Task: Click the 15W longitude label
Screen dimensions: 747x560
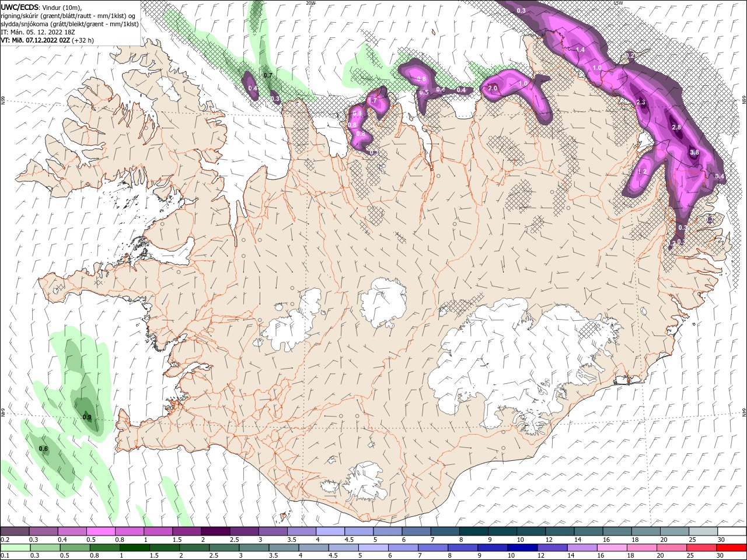Action: 618,3
